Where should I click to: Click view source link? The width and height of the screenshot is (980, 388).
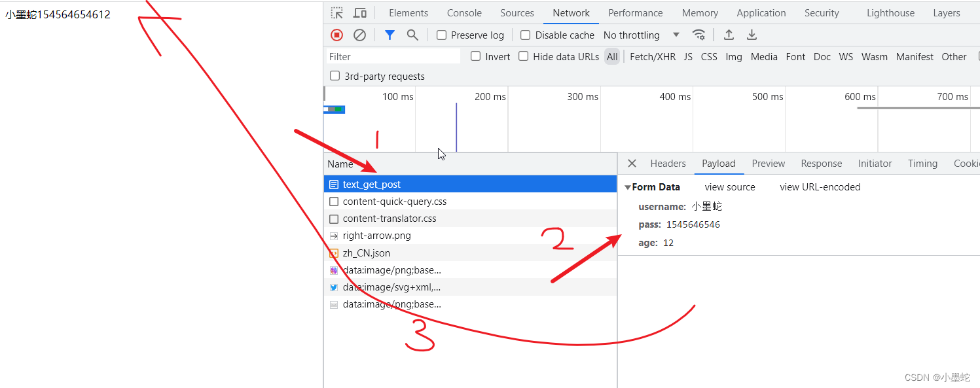(x=730, y=187)
